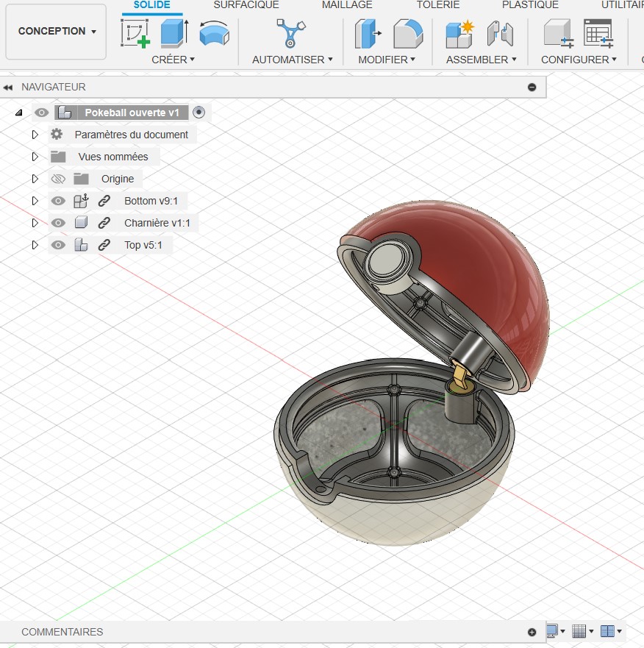Select the Extrude tool
The width and height of the screenshot is (644, 648).
[x=174, y=34]
